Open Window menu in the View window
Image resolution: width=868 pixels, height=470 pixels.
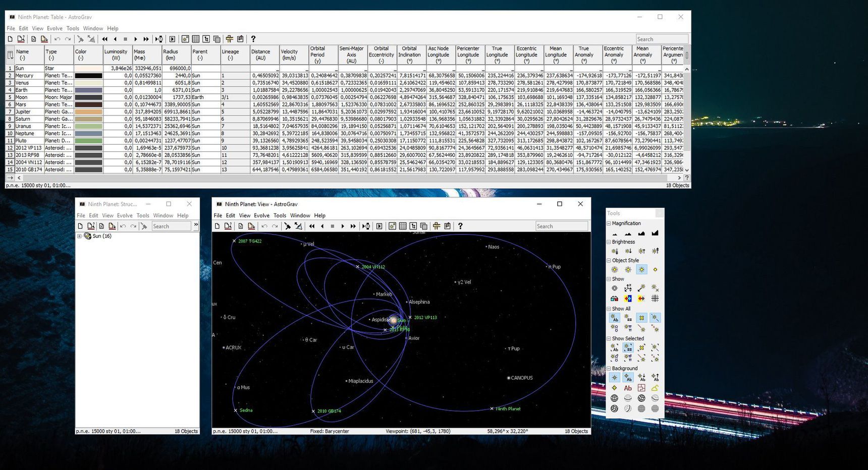pyautogui.click(x=300, y=215)
